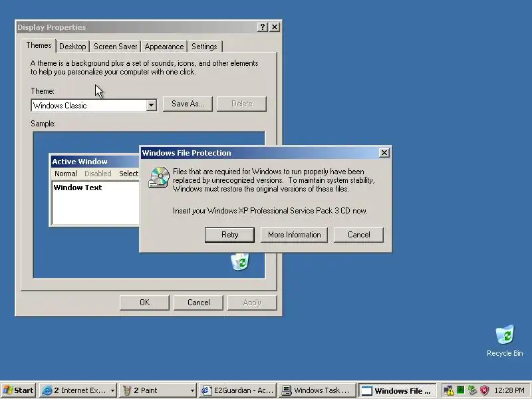Cancel the Display Properties window
The width and height of the screenshot is (532, 399).
(198, 303)
